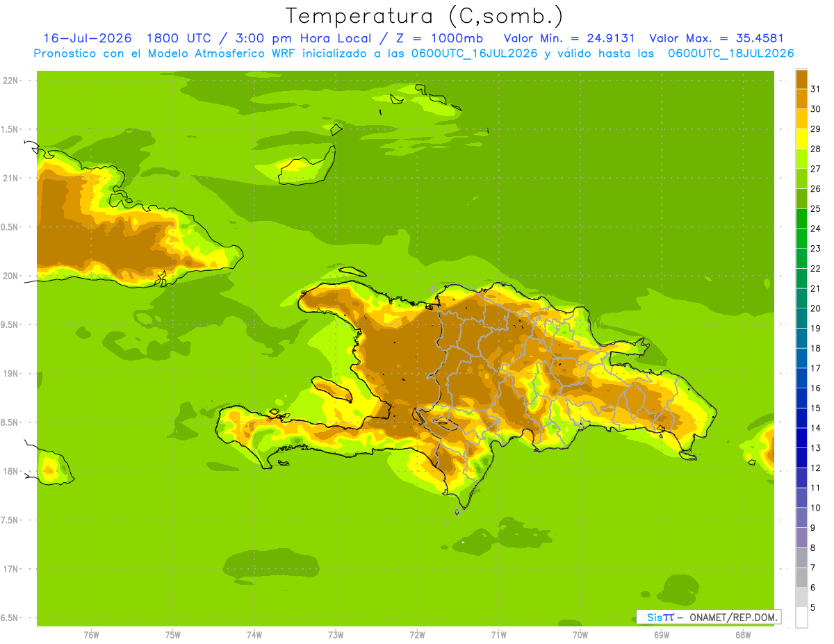
Task: Click the legend value '18'
Action: [x=816, y=348]
